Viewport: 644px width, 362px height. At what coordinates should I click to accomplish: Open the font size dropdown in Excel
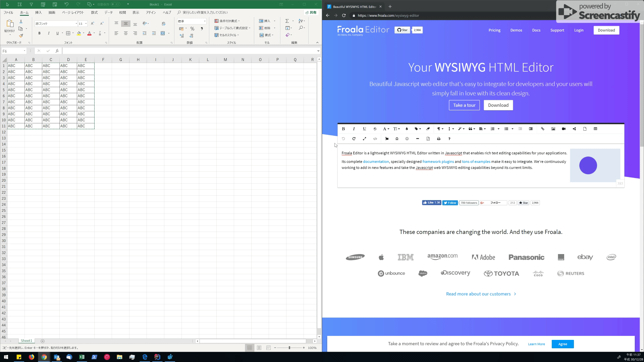click(x=86, y=23)
